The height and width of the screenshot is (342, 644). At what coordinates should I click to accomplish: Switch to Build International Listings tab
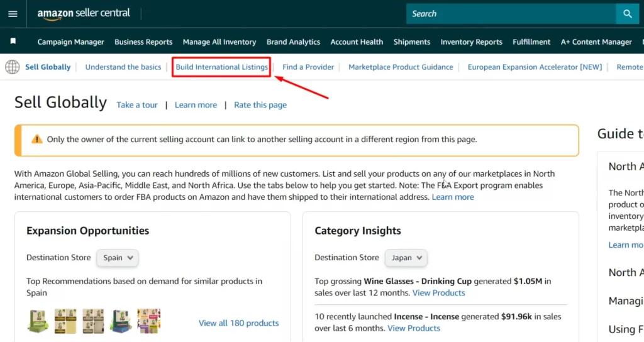click(x=221, y=67)
